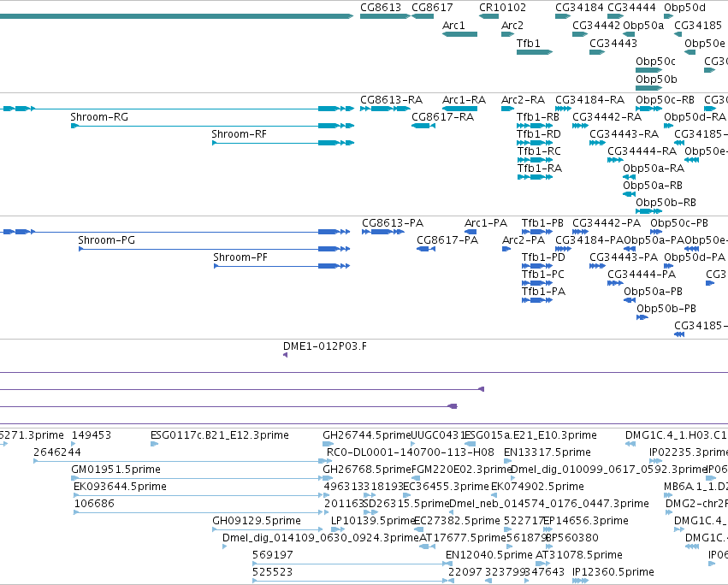Click the Tfb1 gene bar glyph
Screen dimensions: 728x585
tap(535, 52)
